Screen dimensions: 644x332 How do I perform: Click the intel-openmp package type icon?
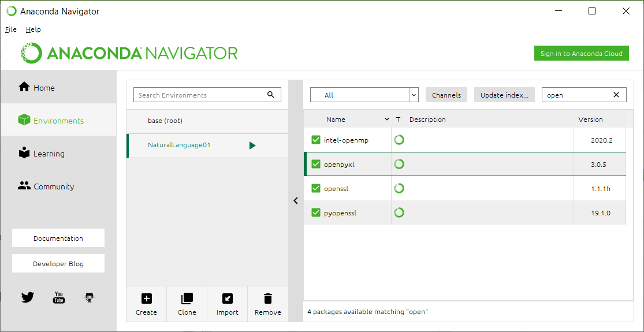(399, 140)
